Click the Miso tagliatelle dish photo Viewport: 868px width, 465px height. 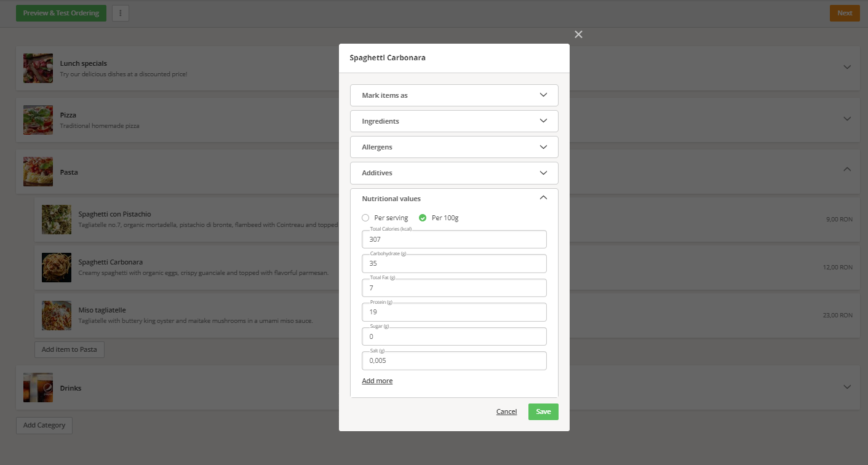click(56, 315)
